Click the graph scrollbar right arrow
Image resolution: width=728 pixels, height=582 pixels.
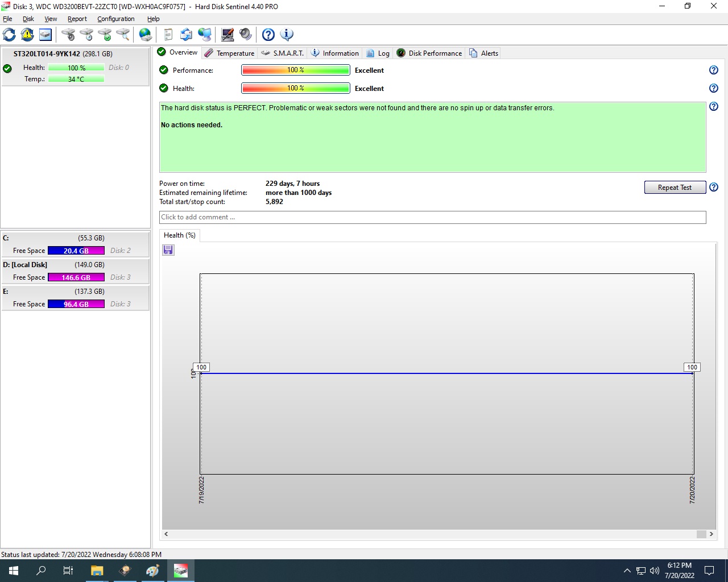[x=712, y=534]
